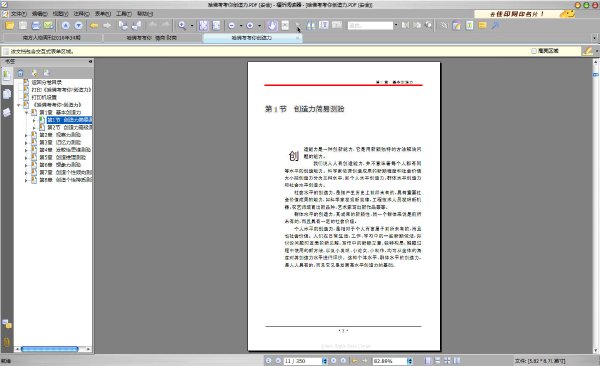Viewport: 600px width, 366px height.
Task: Collapse the bookmarks panel via header button
Action: 90,61
